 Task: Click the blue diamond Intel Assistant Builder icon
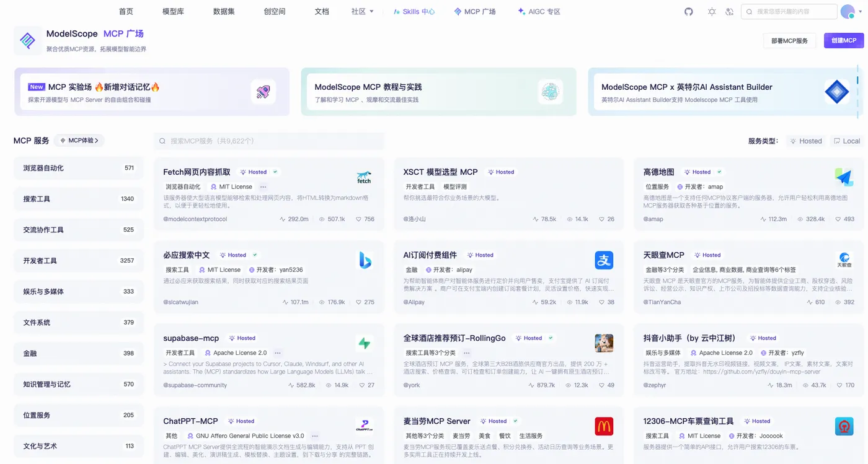(837, 92)
